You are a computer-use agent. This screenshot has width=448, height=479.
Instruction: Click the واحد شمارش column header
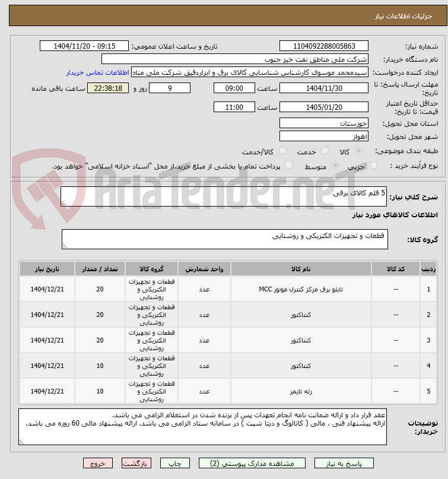pos(204,269)
